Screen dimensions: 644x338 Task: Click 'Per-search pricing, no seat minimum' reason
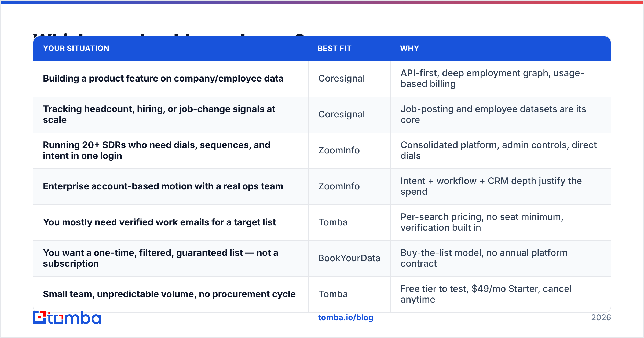pos(482,222)
